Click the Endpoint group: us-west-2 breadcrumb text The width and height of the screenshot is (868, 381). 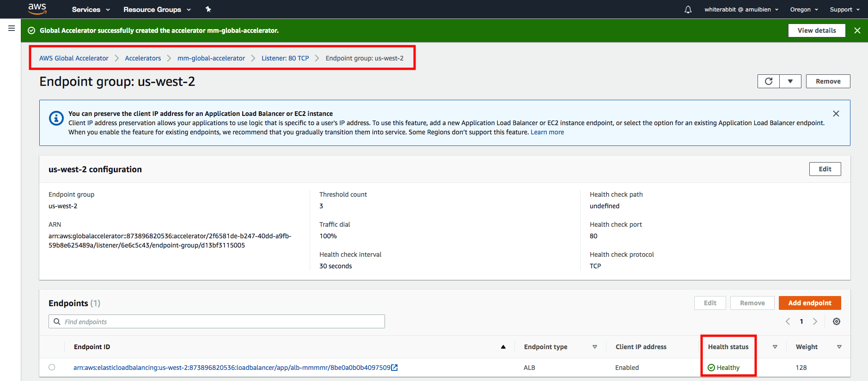pos(364,58)
